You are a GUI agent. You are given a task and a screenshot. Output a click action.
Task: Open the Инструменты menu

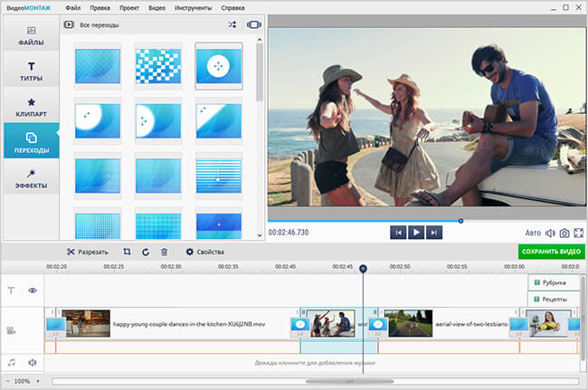(192, 7)
